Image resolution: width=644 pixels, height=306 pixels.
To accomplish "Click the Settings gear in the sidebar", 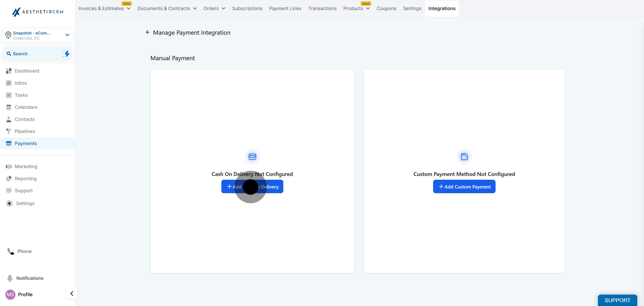I will 9,203.
